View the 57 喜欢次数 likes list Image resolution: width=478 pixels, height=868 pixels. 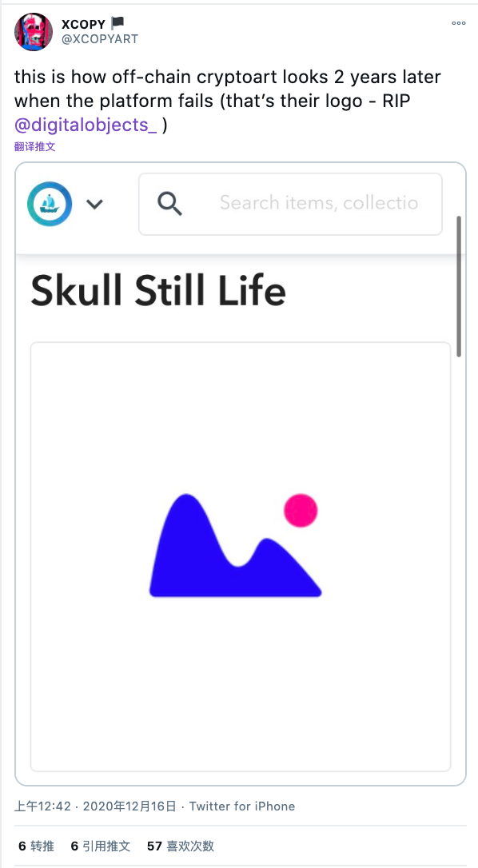pyautogui.click(x=181, y=846)
